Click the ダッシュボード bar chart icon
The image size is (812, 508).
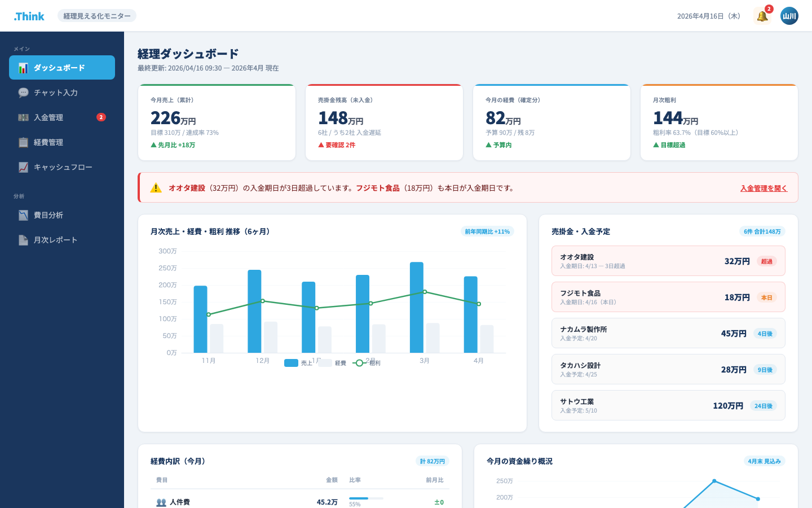(x=23, y=68)
